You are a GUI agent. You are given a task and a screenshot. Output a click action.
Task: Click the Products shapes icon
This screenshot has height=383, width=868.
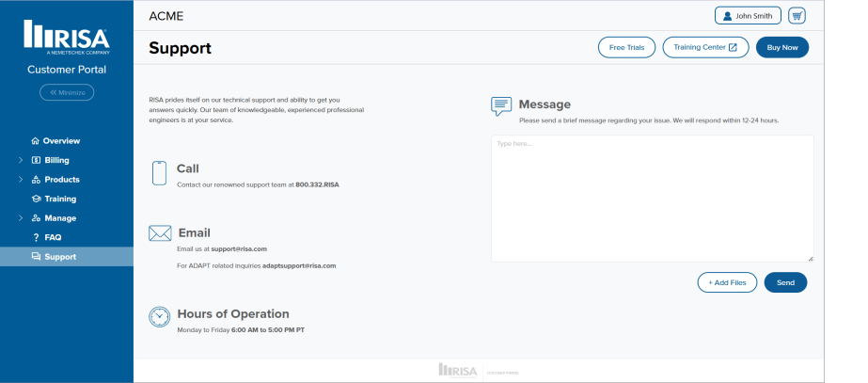point(36,180)
